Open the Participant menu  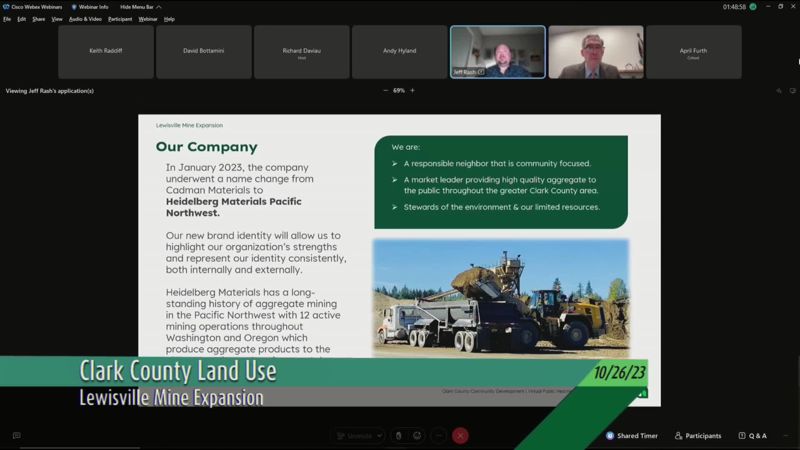point(120,19)
